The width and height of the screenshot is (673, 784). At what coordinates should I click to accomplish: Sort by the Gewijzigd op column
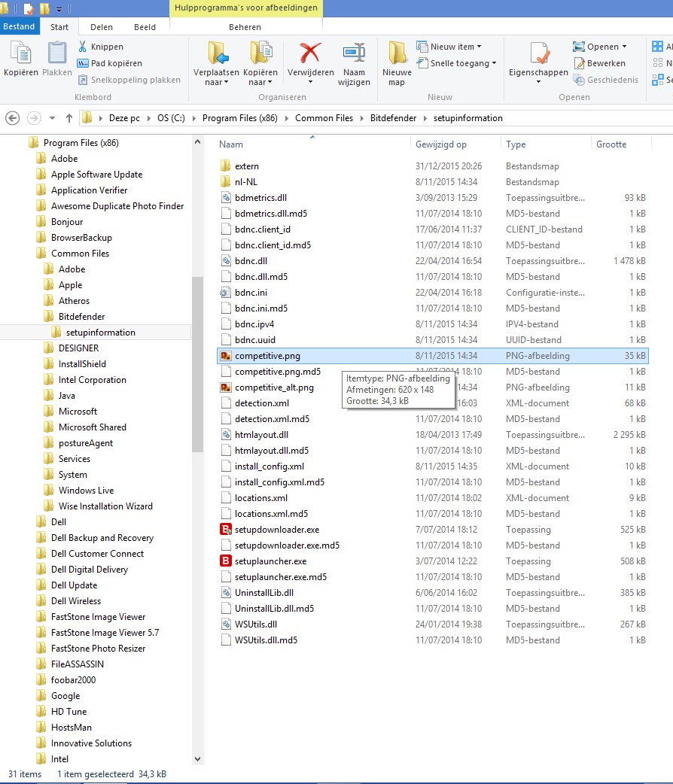click(441, 144)
